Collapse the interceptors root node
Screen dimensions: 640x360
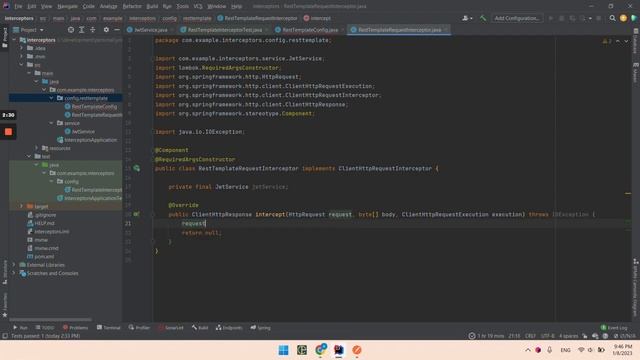click(14, 40)
